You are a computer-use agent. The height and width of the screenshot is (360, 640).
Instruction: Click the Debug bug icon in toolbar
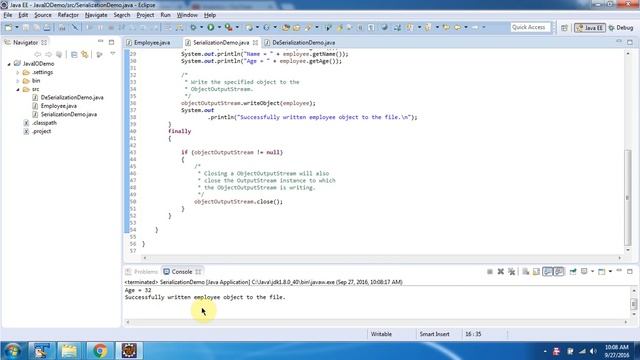[x=193, y=27]
